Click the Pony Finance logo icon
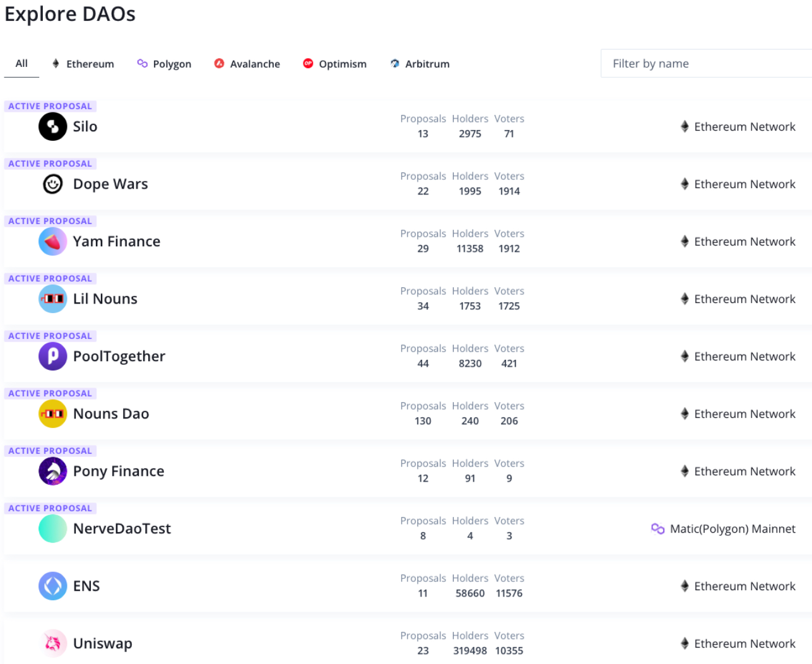Image resolution: width=812 pixels, height=664 pixels. [x=53, y=471]
